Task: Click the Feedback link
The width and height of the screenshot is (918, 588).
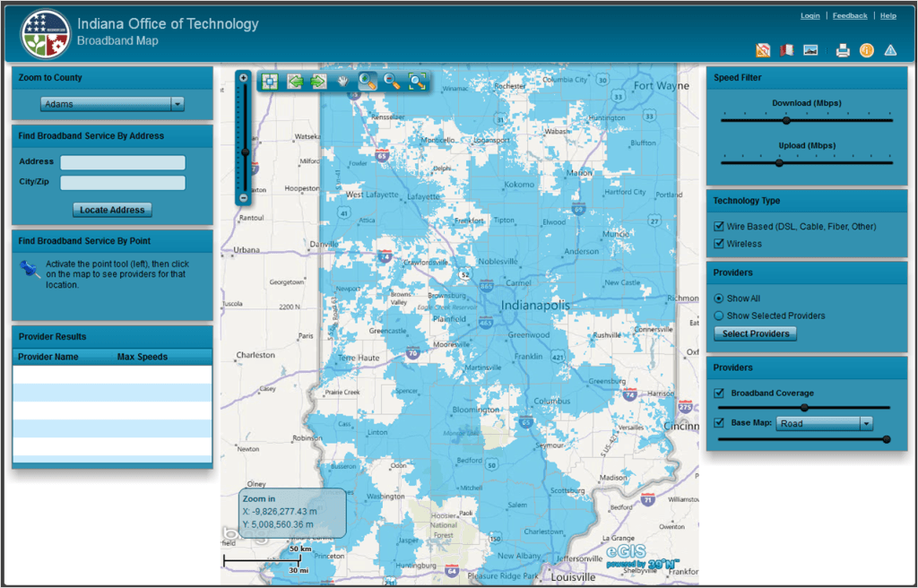Action: [850, 16]
